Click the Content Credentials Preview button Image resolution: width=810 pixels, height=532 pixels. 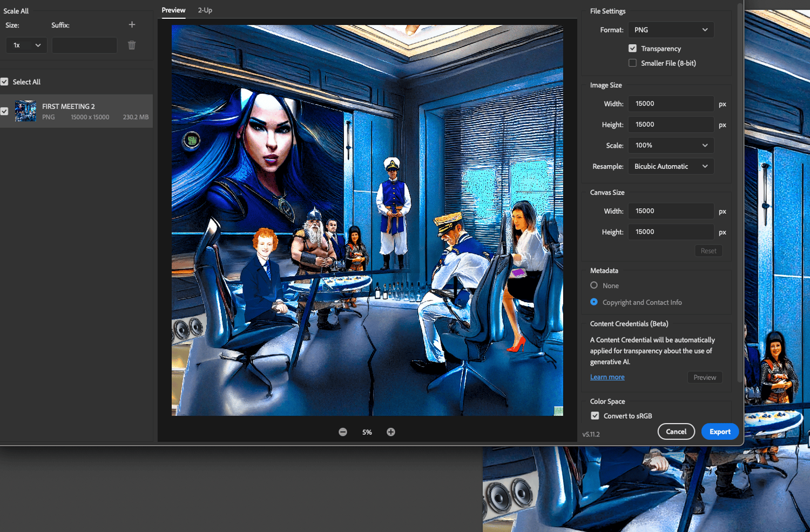point(705,378)
